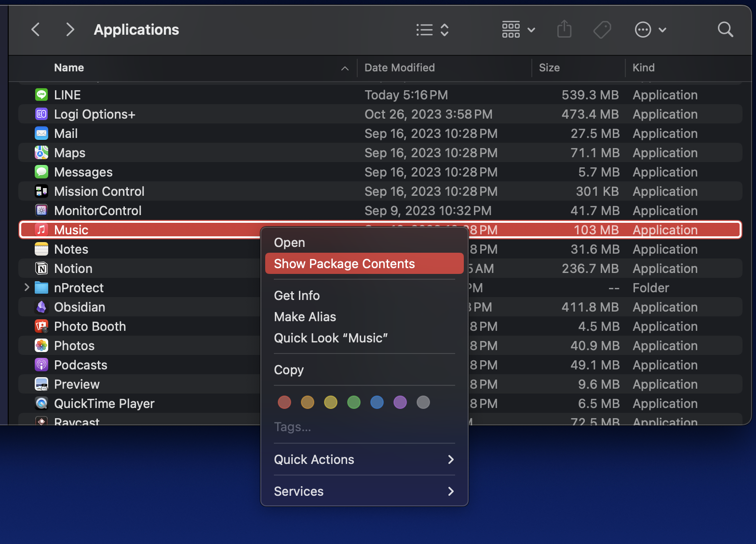The height and width of the screenshot is (544, 756).
Task: Select the Obsidian app icon
Action: 41,307
